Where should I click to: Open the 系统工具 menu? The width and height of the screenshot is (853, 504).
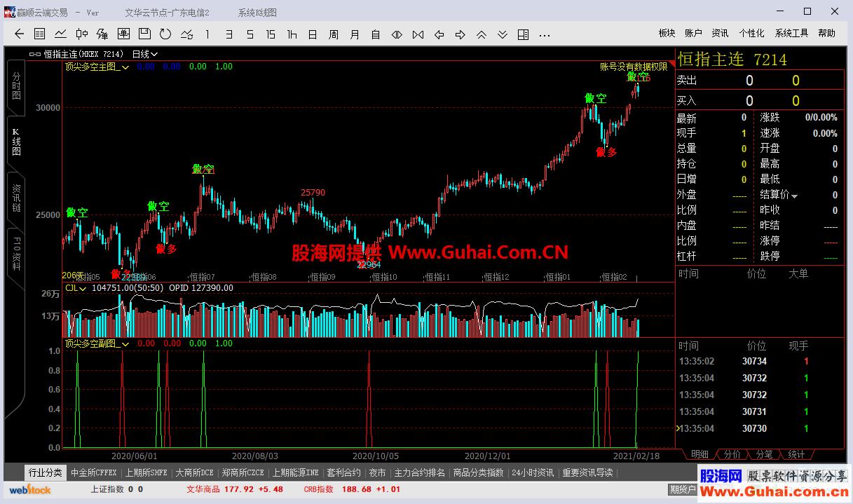pyautogui.click(x=793, y=32)
